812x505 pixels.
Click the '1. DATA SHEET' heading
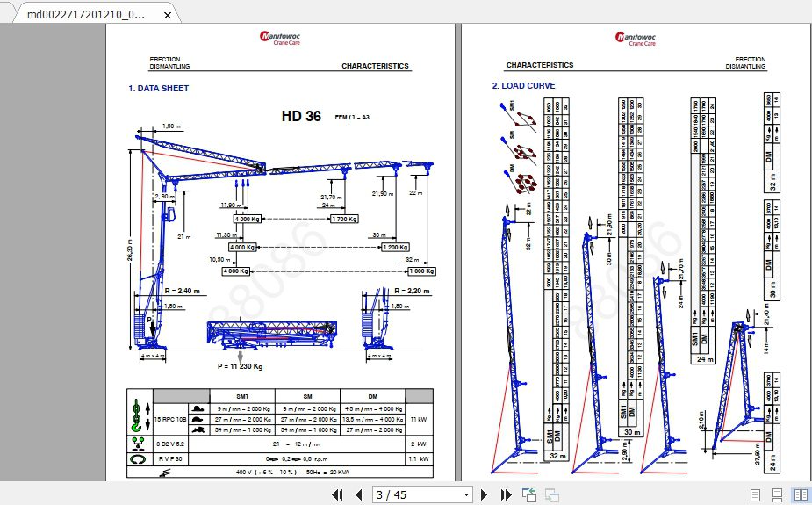click(159, 89)
